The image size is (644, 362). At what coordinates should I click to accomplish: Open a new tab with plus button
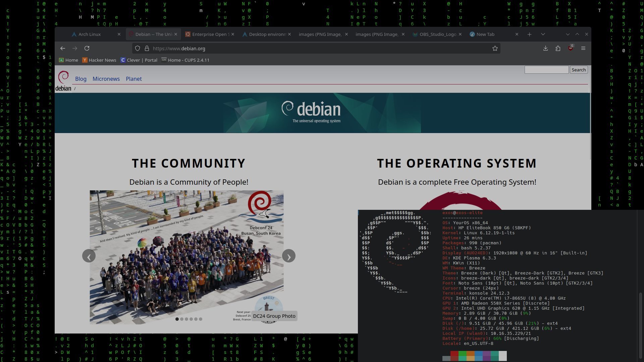[529, 34]
